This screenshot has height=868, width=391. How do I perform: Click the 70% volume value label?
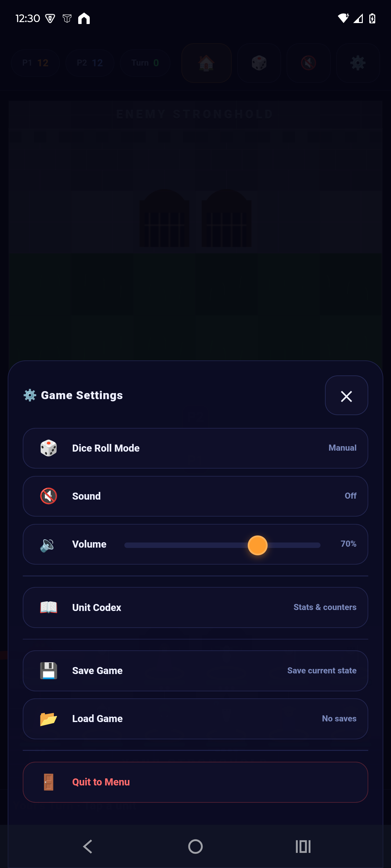point(348,543)
